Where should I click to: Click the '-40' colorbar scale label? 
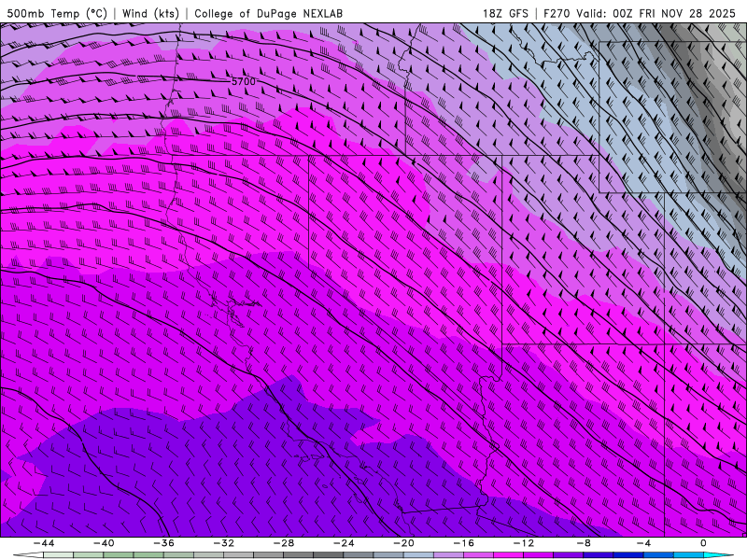tap(104, 543)
